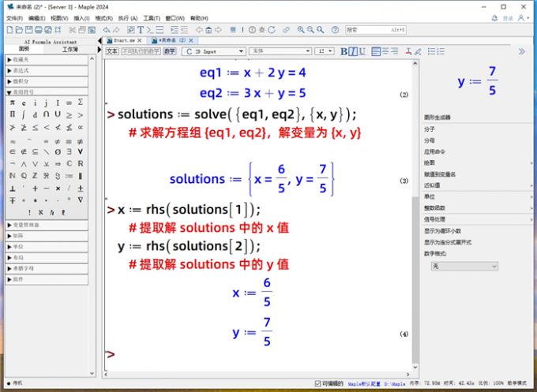Viewport: 537px width, 392px height.
Task: Insert the infinity symbol from common symbols
Action: [x=69, y=103]
